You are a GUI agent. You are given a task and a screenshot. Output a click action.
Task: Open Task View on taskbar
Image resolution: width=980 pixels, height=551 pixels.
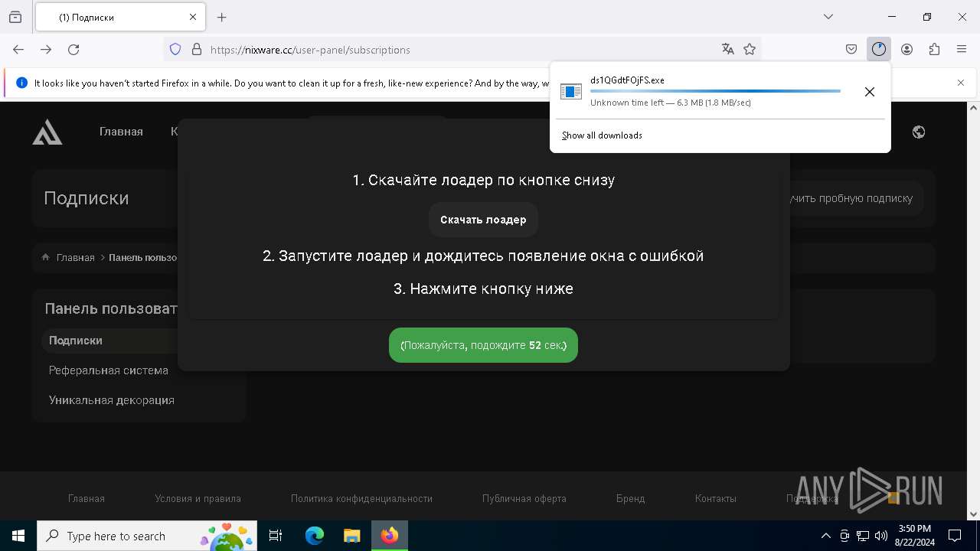[x=276, y=536]
